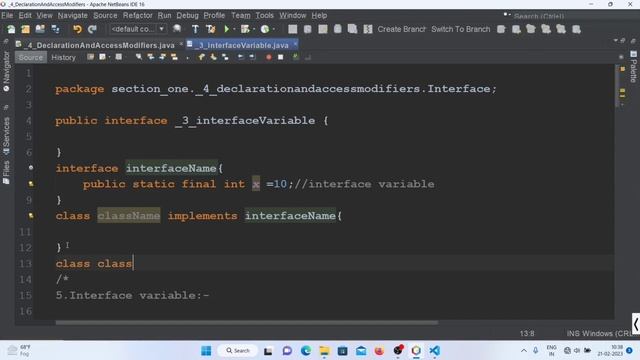
Task: Open the Debug menu
Action: pyautogui.click(x=187, y=16)
